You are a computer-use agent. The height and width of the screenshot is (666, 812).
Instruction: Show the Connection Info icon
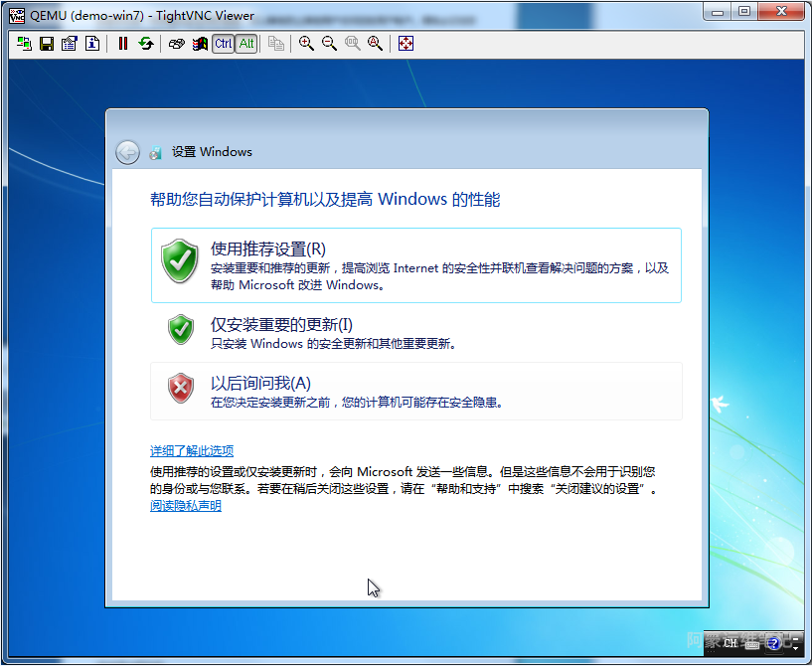click(91, 44)
